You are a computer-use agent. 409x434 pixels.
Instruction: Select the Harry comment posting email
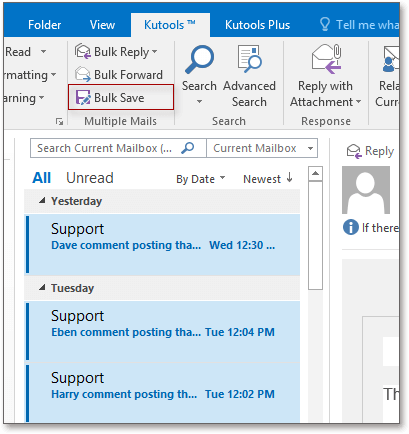pyautogui.click(x=163, y=393)
